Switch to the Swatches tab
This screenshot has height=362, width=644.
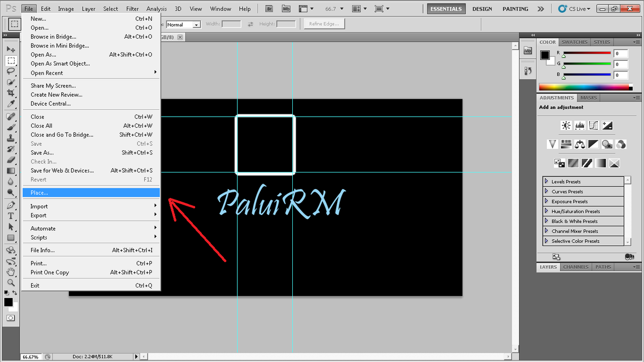(x=574, y=42)
